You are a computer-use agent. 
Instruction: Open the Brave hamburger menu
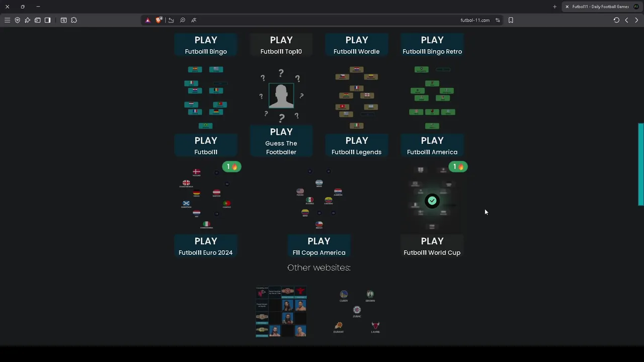(x=7, y=20)
